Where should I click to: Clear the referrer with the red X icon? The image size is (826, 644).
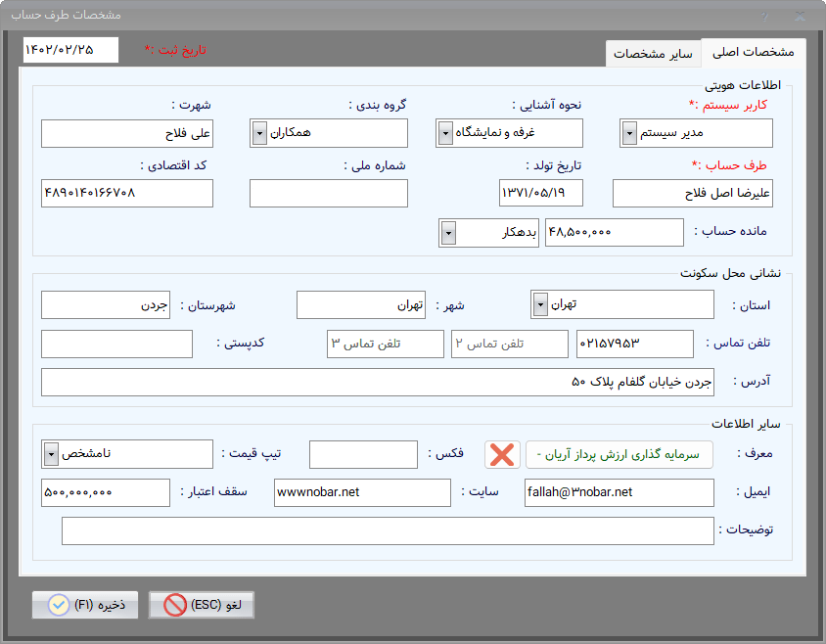(502, 455)
